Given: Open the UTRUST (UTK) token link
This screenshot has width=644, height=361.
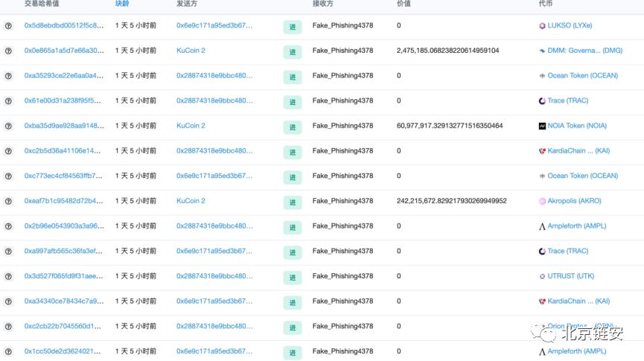Looking at the screenshot, I should pyautogui.click(x=570, y=276).
